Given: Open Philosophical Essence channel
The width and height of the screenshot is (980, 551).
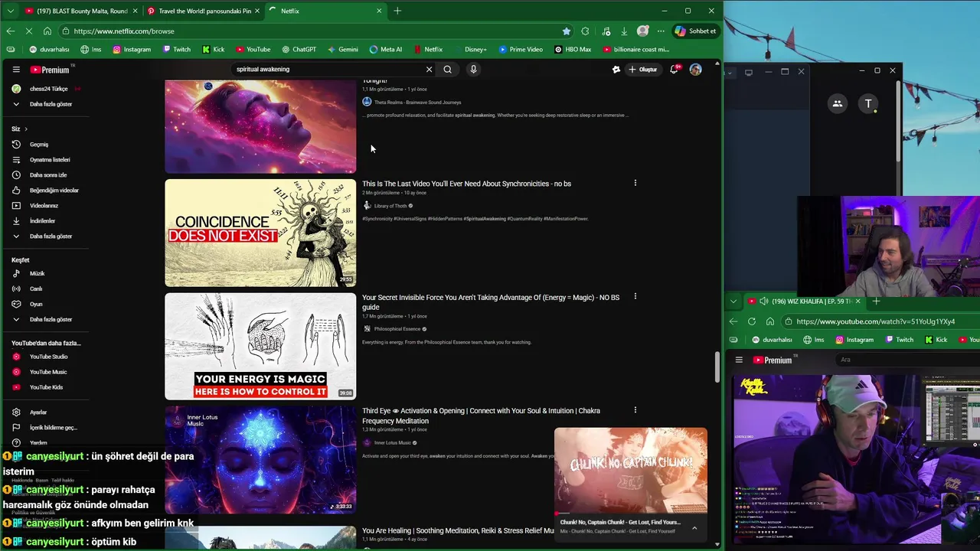Looking at the screenshot, I should (x=397, y=329).
